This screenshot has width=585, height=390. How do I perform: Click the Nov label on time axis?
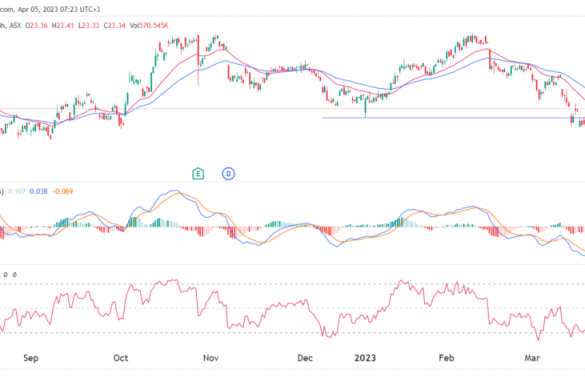[211, 358]
